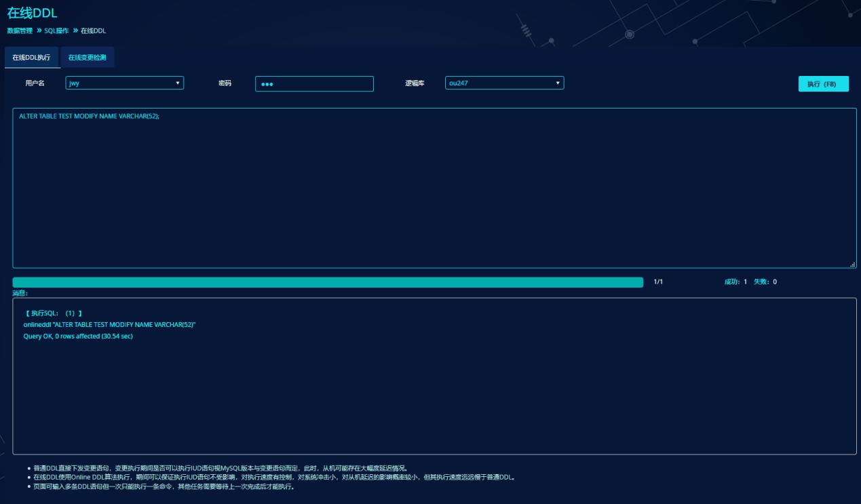861x504 pixels.
Task: Click the 1/1 progress count
Action: coord(658,282)
